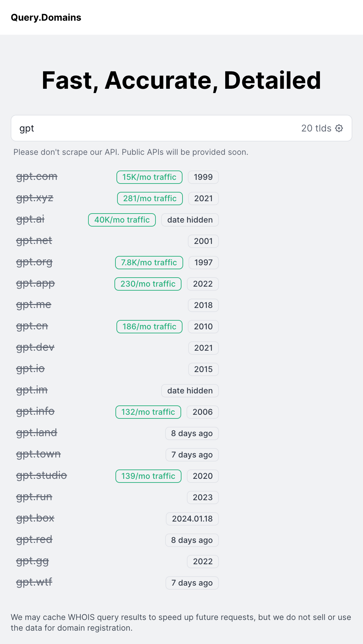The image size is (363, 644).
Task: Click the 186/mo traffic badge for gpt.cn
Action: point(149,326)
